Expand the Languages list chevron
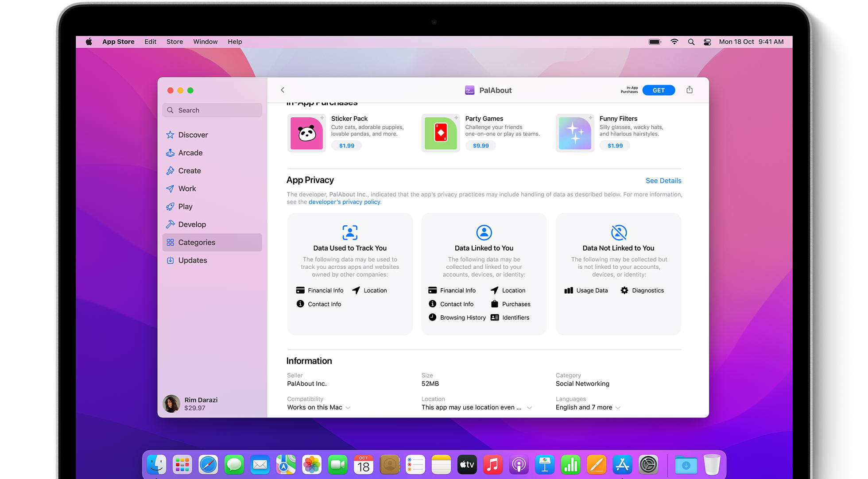Viewport: 868px width, 479px height. coord(618,408)
